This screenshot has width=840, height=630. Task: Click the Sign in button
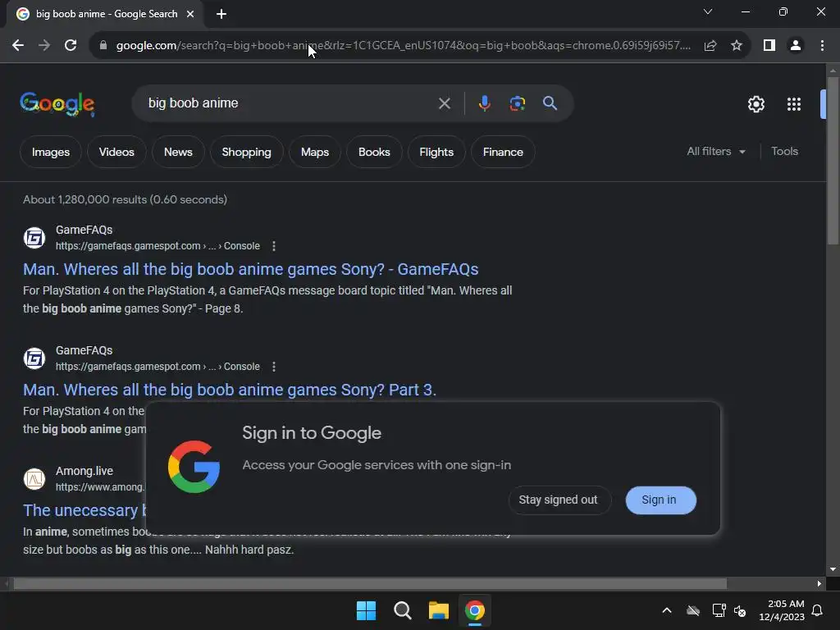[x=660, y=500]
